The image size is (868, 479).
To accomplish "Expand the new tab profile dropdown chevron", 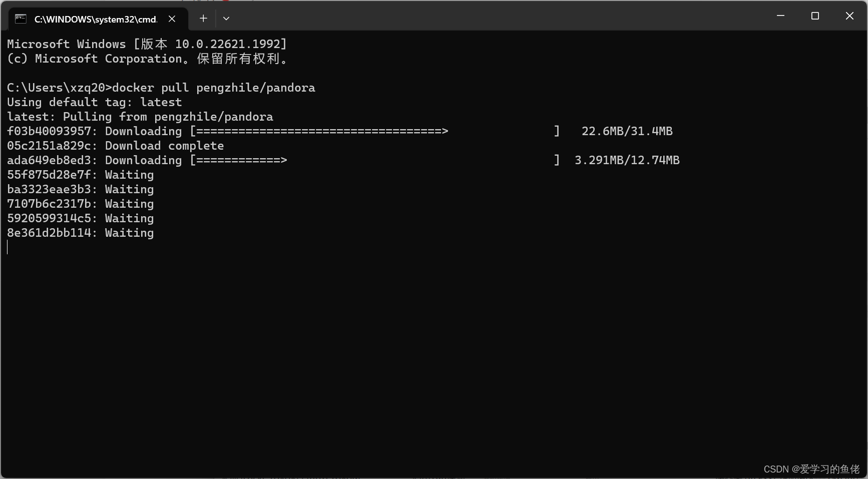I will click(x=226, y=19).
